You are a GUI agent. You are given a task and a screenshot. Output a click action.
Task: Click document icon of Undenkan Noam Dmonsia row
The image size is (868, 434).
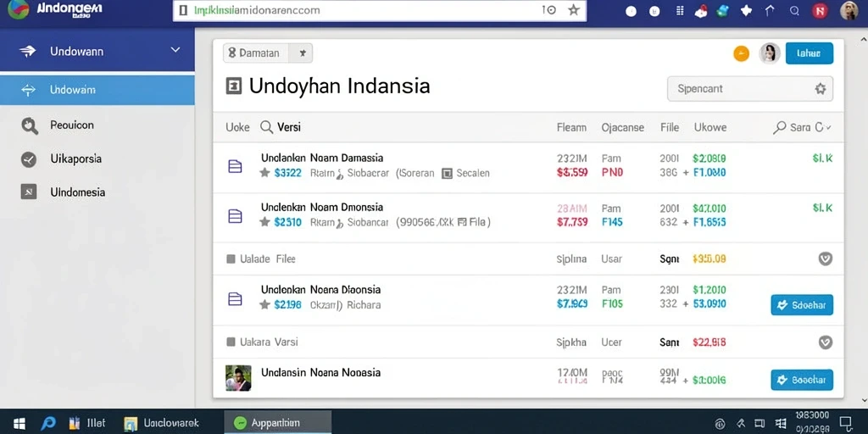(236, 216)
